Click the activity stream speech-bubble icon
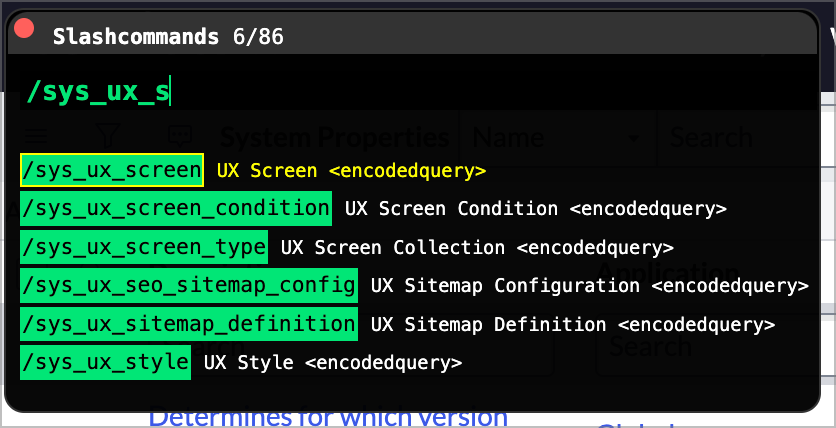 180,136
